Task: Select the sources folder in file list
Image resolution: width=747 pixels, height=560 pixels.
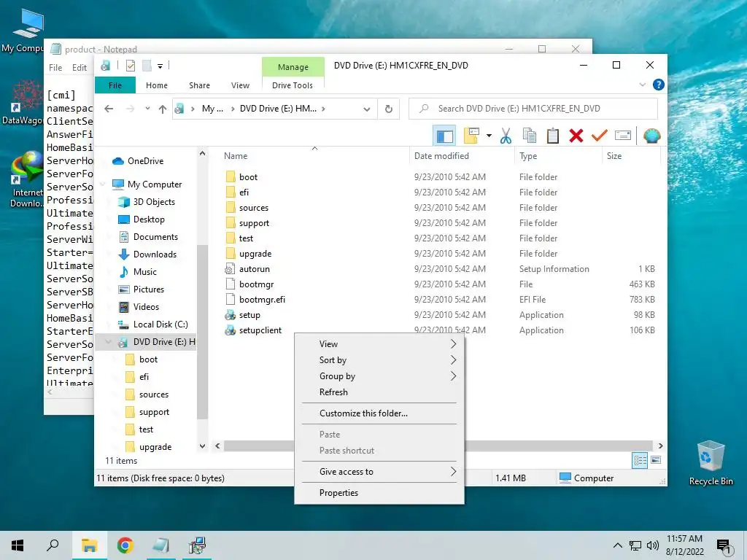Action: [253, 208]
